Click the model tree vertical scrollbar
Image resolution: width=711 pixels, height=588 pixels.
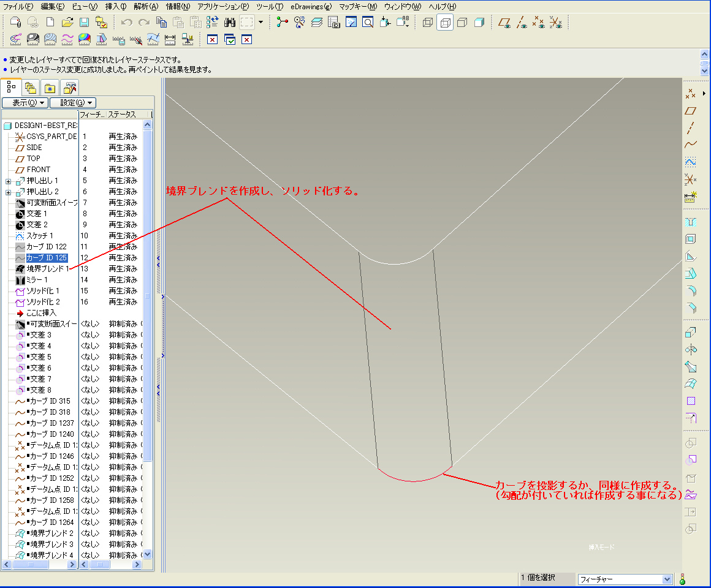(147, 294)
